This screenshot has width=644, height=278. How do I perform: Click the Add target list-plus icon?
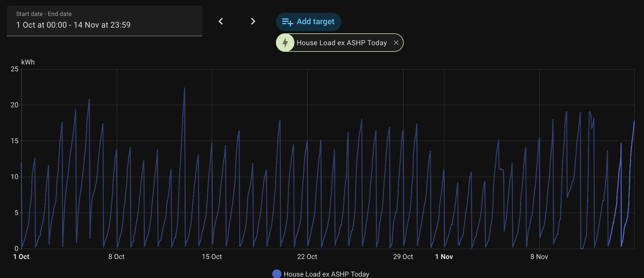click(x=287, y=22)
